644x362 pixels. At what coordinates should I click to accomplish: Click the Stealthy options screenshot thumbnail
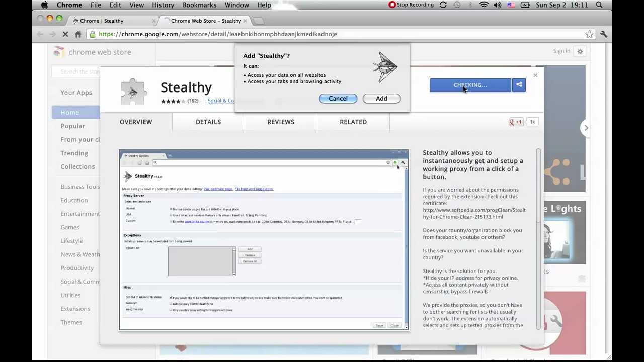coord(264,240)
